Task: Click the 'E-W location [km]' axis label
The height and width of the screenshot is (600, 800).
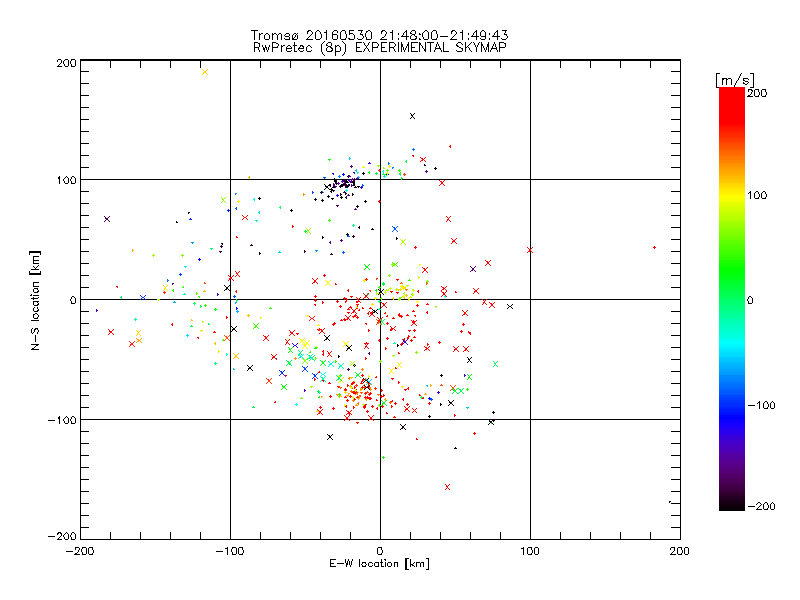Action: tap(379, 564)
